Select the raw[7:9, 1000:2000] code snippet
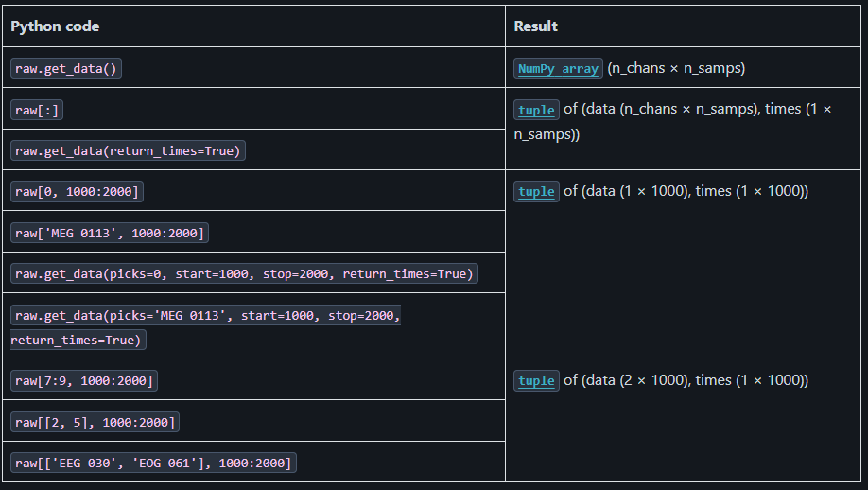Screen dimensions: 868x490 coord(84,381)
